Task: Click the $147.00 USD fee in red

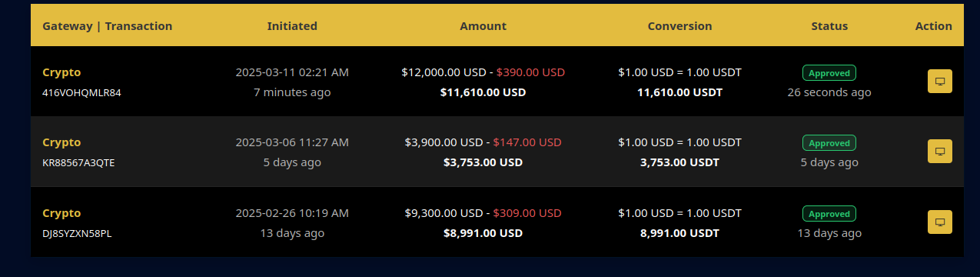Action: (527, 142)
